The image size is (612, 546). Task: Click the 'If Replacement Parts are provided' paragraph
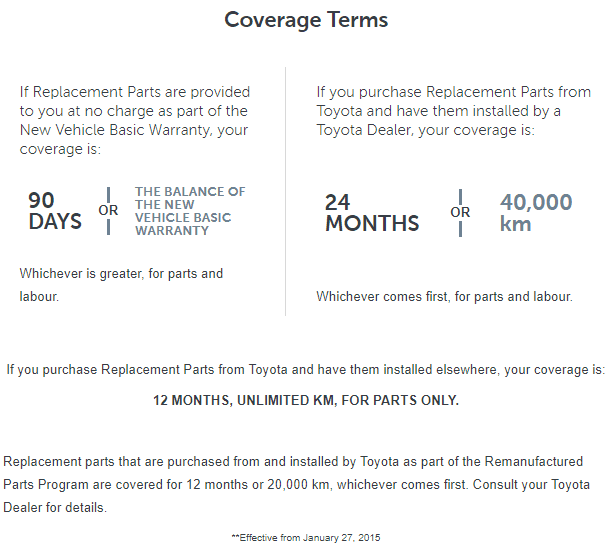tap(135, 120)
